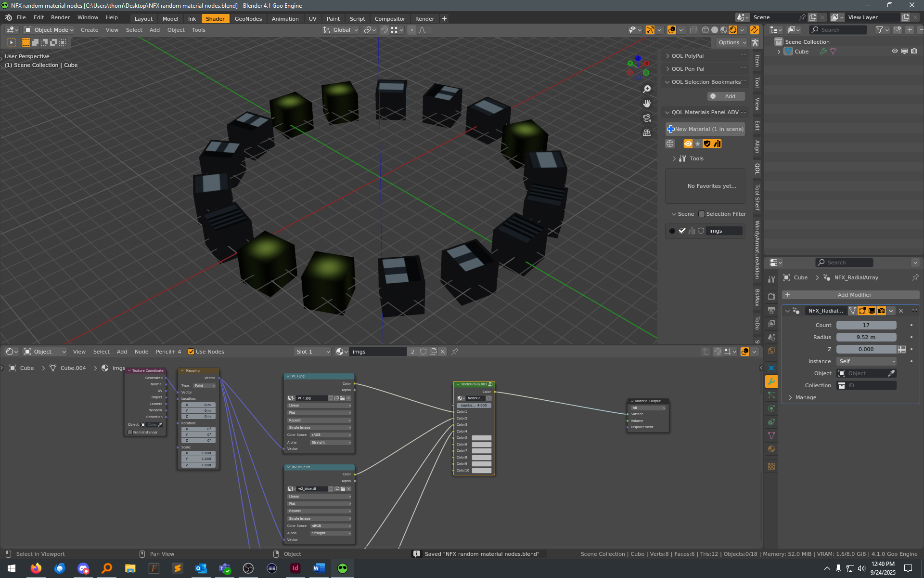924x578 pixels.
Task: Pin the properties editor context
Action: pyautogui.click(x=915, y=277)
